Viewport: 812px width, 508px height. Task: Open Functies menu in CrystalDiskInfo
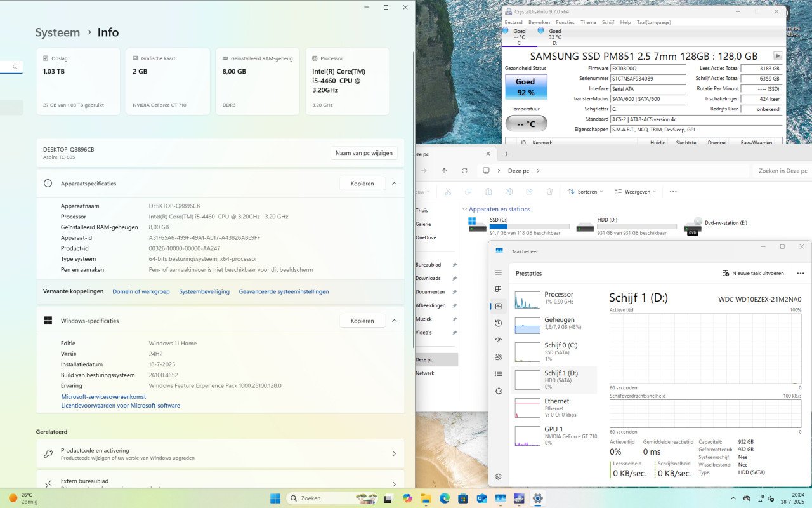pyautogui.click(x=565, y=22)
